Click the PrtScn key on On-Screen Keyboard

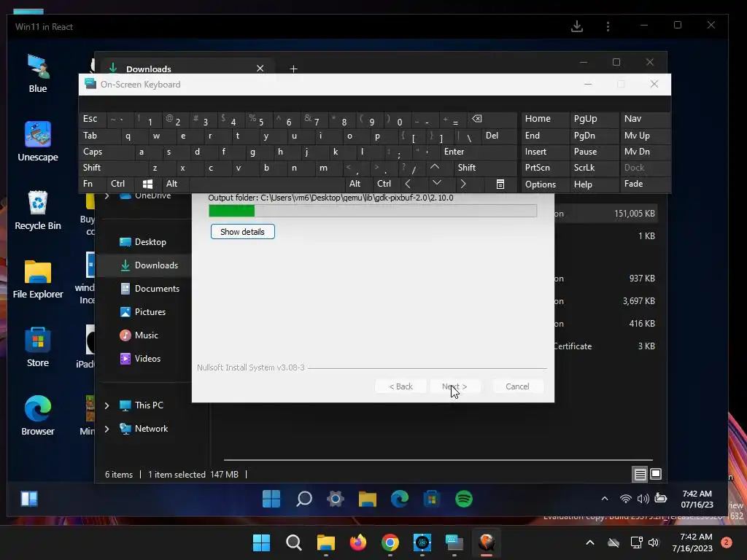[545, 168]
